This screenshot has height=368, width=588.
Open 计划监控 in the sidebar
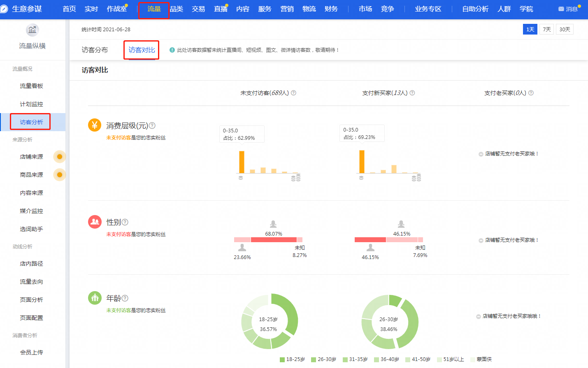[x=31, y=104]
